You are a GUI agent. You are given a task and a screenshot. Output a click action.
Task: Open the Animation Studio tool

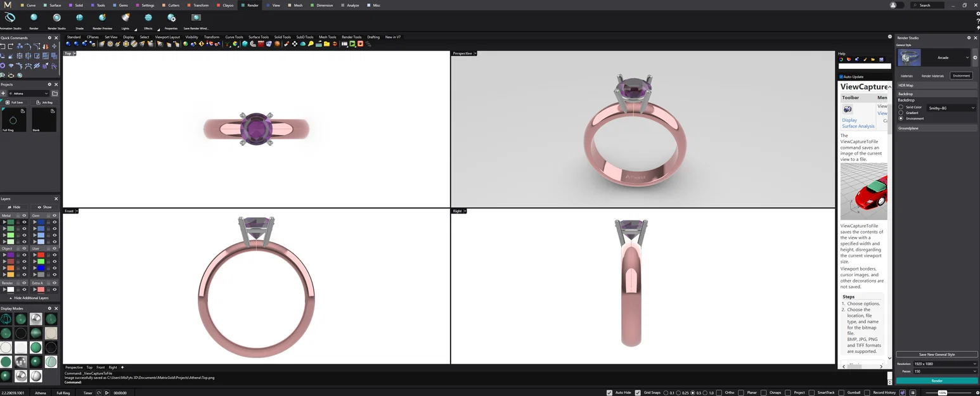click(x=10, y=18)
